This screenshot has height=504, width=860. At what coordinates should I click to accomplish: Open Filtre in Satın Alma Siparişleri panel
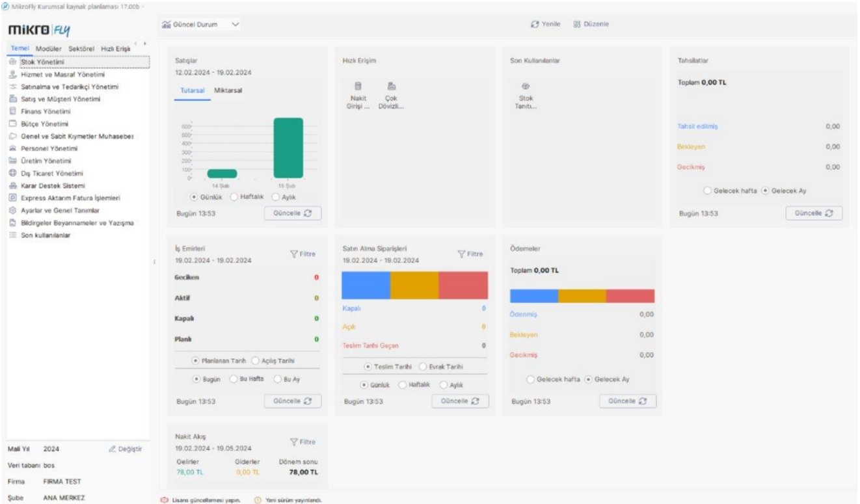[x=470, y=254]
